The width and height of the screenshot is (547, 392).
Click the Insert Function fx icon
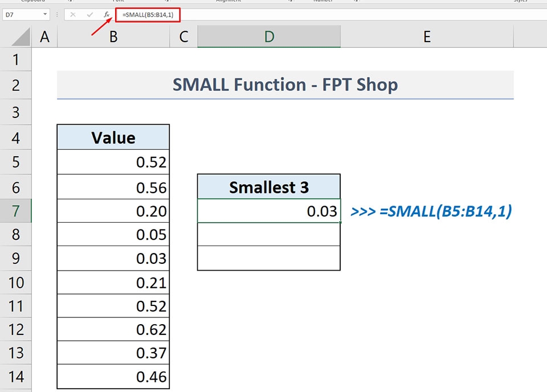[107, 15]
